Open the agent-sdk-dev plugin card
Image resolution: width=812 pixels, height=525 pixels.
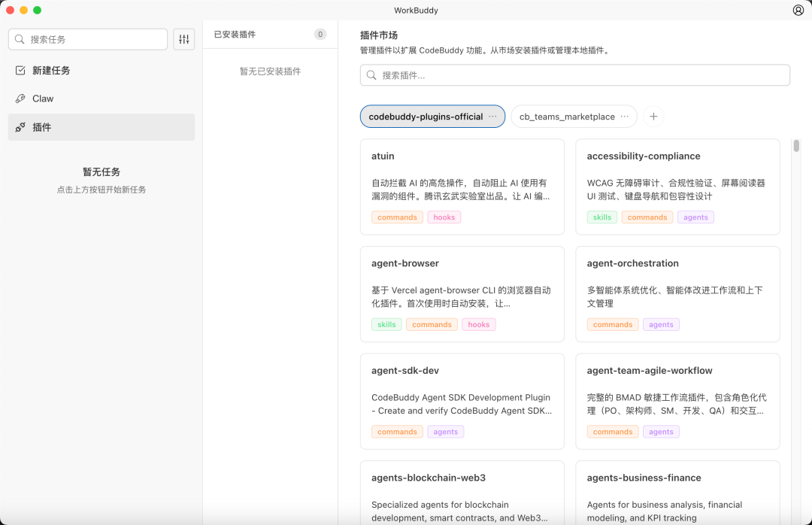pos(462,401)
